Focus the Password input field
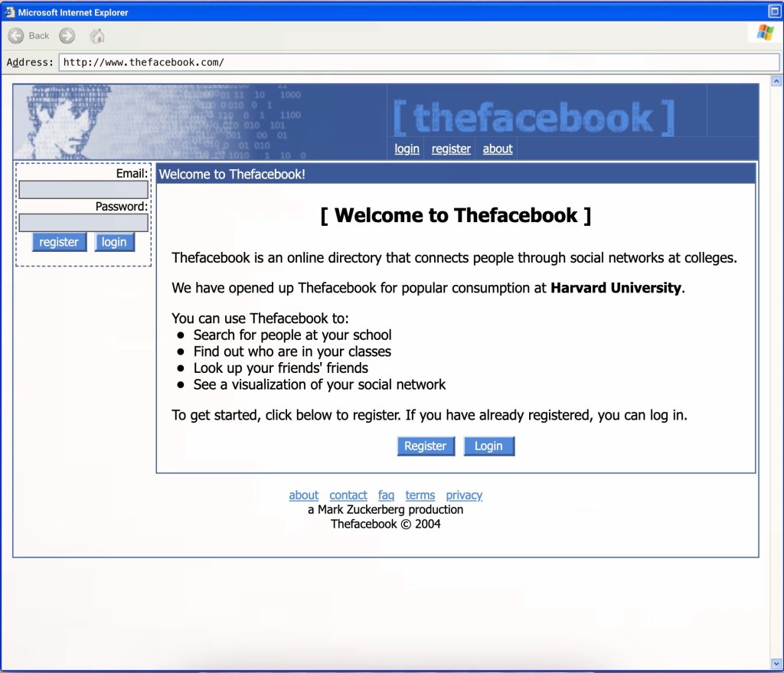 tap(83, 223)
